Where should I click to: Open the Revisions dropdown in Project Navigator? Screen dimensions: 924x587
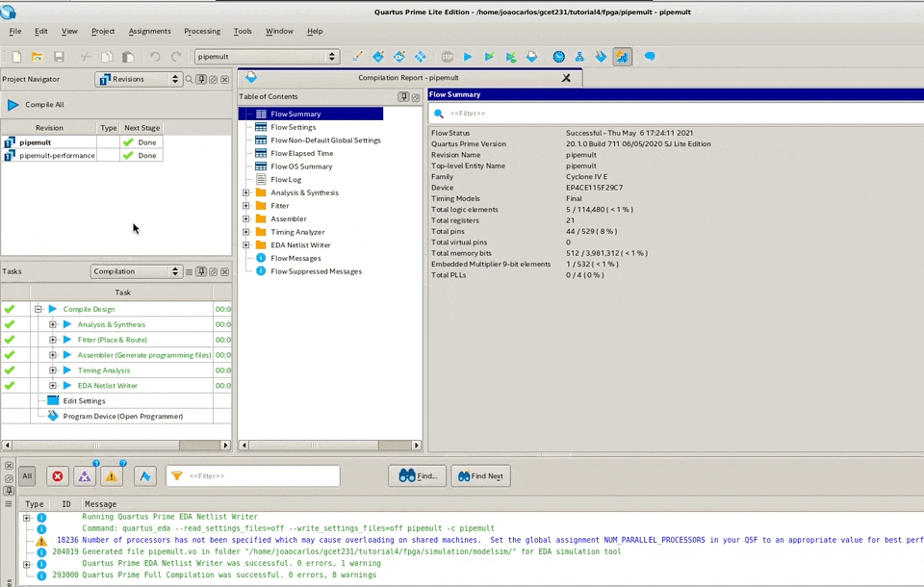pyautogui.click(x=139, y=79)
